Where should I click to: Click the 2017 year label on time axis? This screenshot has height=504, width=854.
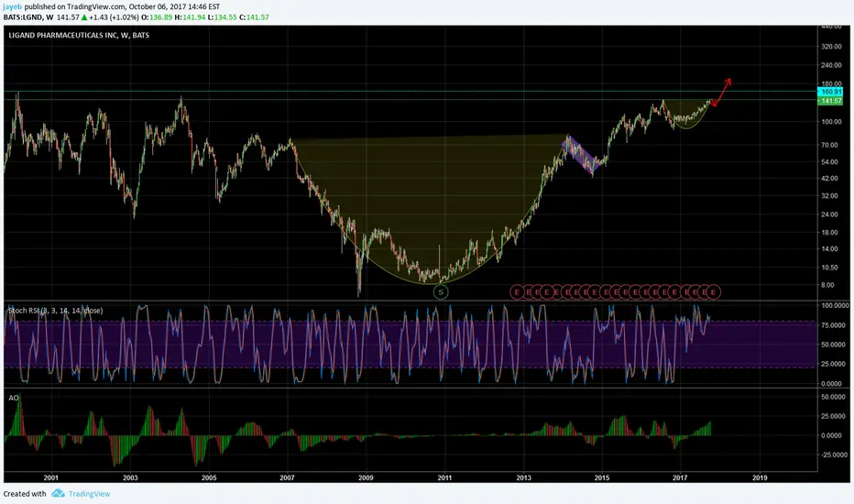click(x=680, y=477)
